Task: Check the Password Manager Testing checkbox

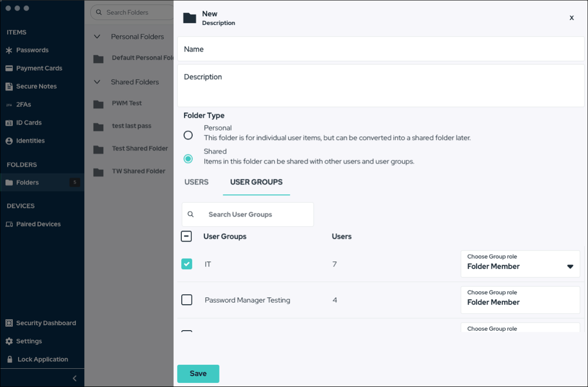Action: (x=187, y=300)
